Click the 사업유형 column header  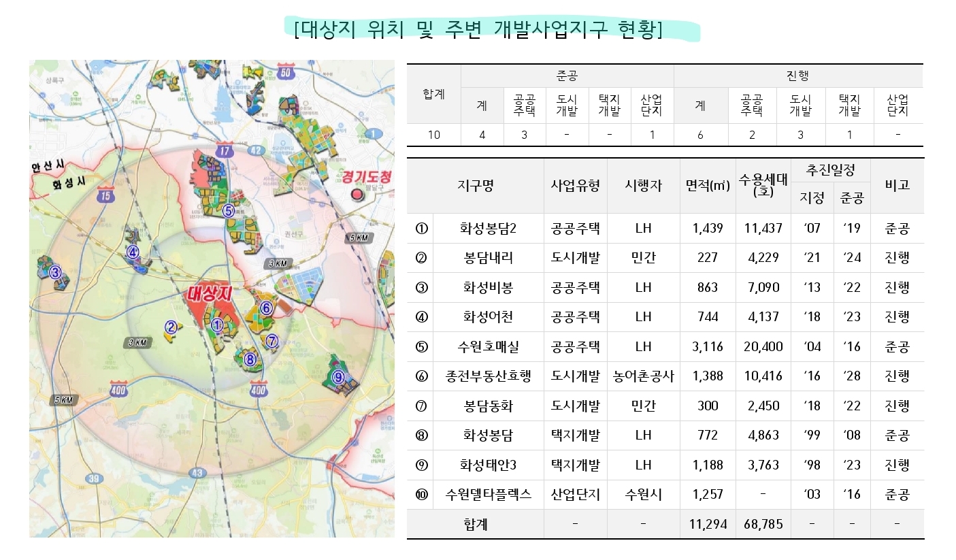coord(576,185)
